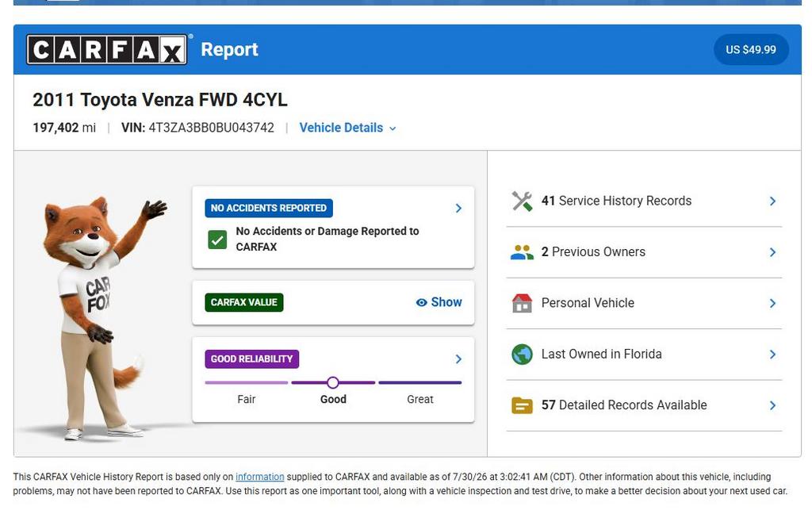
Task: Open chevron for 41 Service History Records
Action: click(x=772, y=201)
